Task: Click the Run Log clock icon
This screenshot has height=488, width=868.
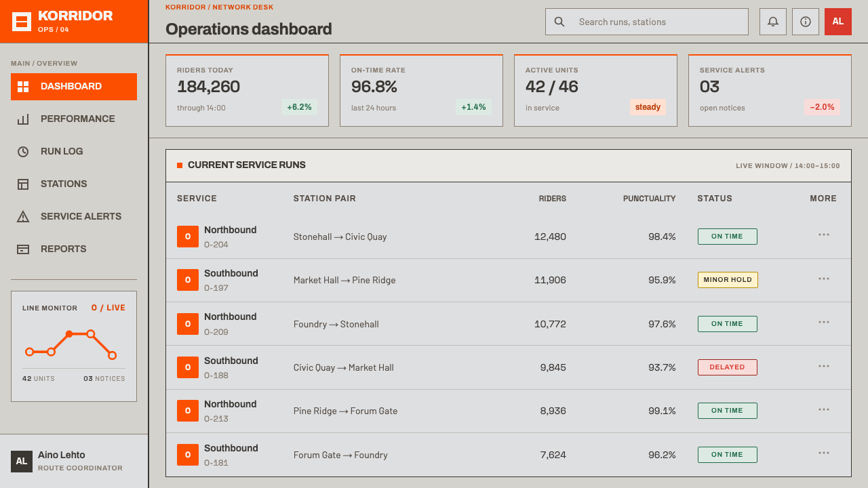Action: (23, 152)
